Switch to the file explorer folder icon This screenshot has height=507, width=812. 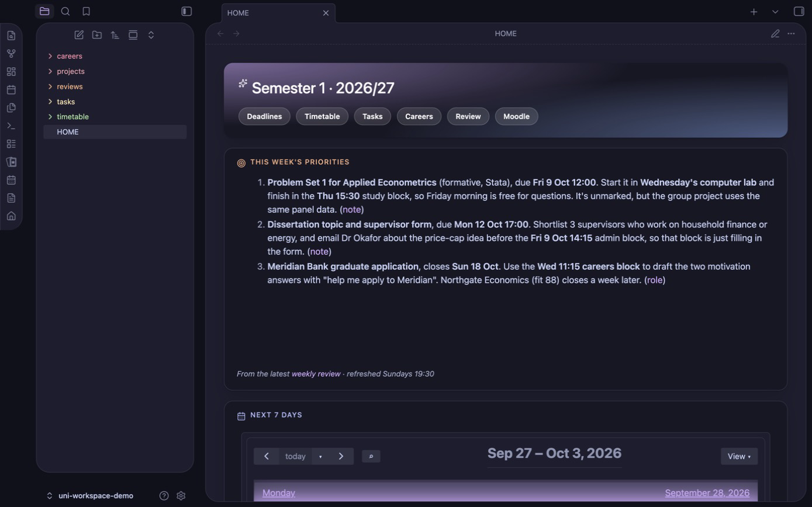coord(44,11)
